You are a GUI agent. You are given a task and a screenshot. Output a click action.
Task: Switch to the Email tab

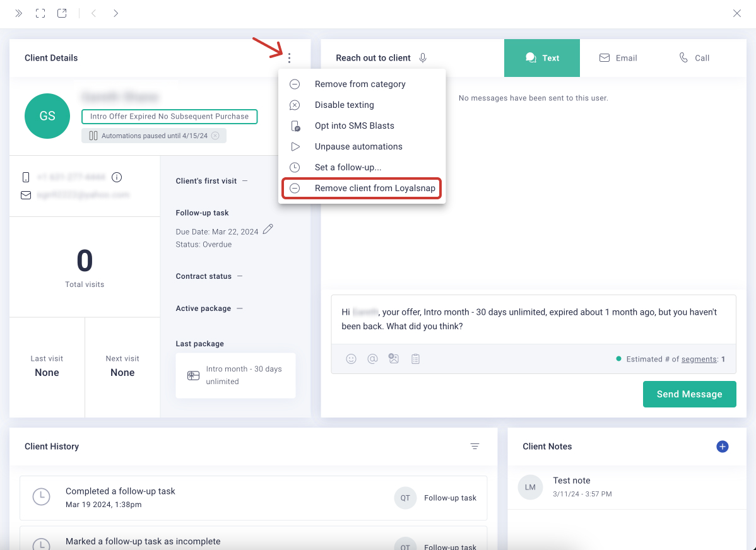pyautogui.click(x=618, y=58)
